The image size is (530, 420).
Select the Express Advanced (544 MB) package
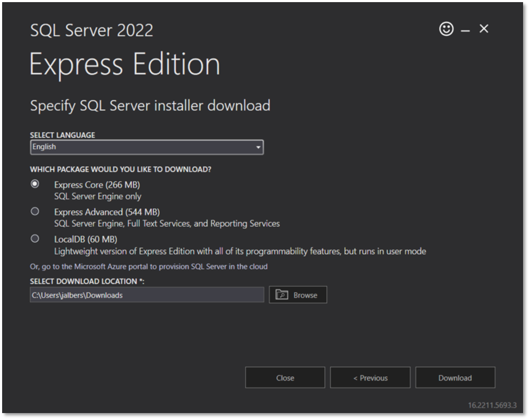pyautogui.click(x=35, y=211)
